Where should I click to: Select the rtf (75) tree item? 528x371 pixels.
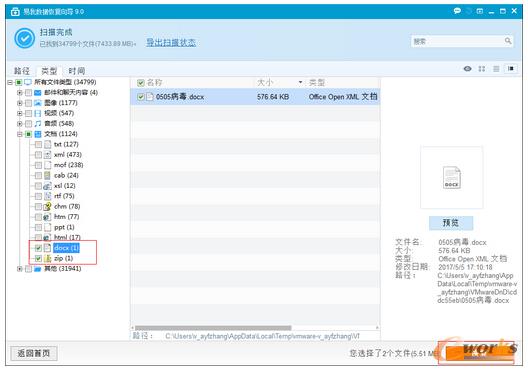[x=64, y=196]
